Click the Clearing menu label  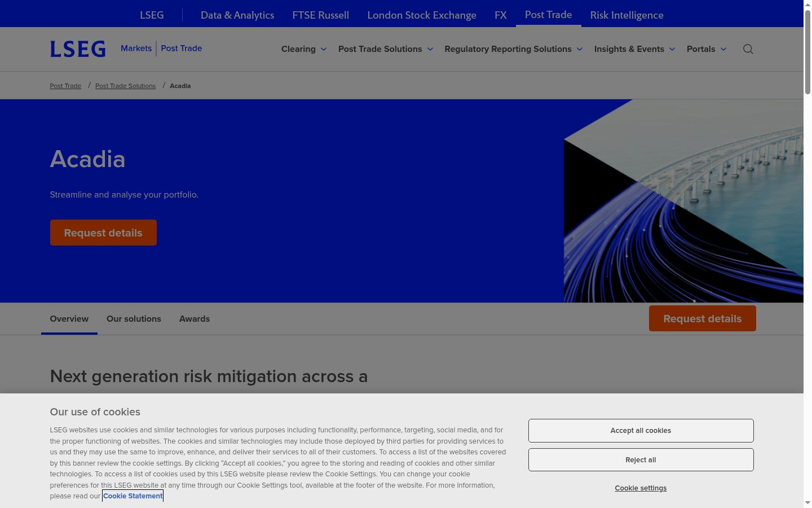pyautogui.click(x=298, y=49)
